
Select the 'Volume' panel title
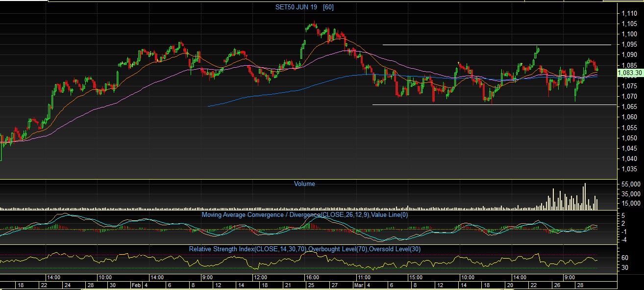[x=304, y=184]
